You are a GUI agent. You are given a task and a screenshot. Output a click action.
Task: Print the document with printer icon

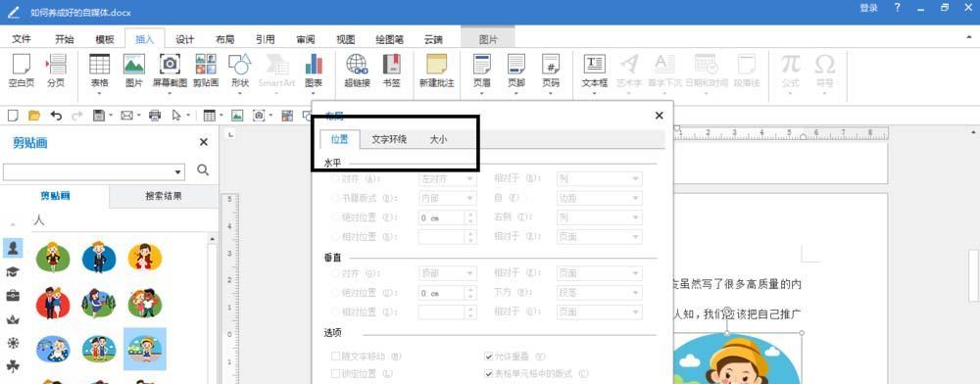pos(155,115)
